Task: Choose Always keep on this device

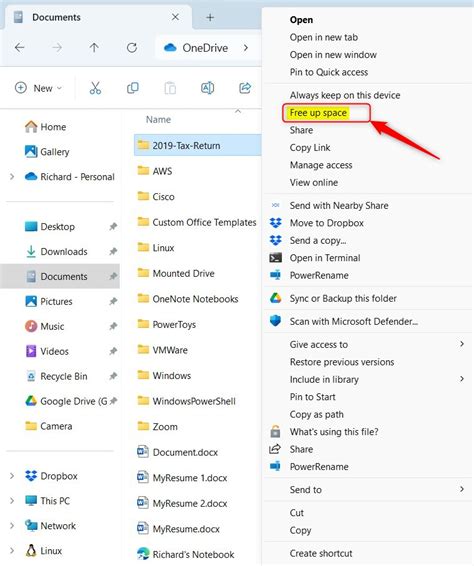Action: [345, 95]
